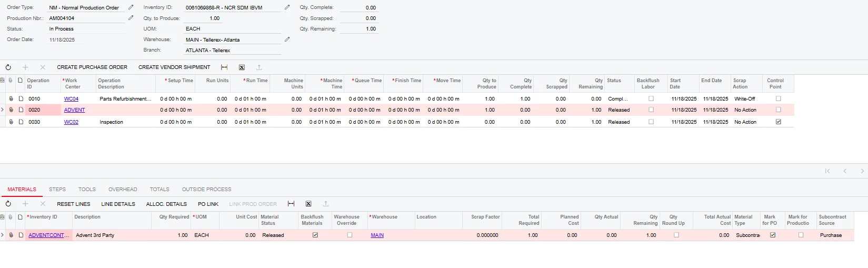Viewport: 868px width, 268px height.
Task: Select Operation Description column header
Action: click(125, 84)
